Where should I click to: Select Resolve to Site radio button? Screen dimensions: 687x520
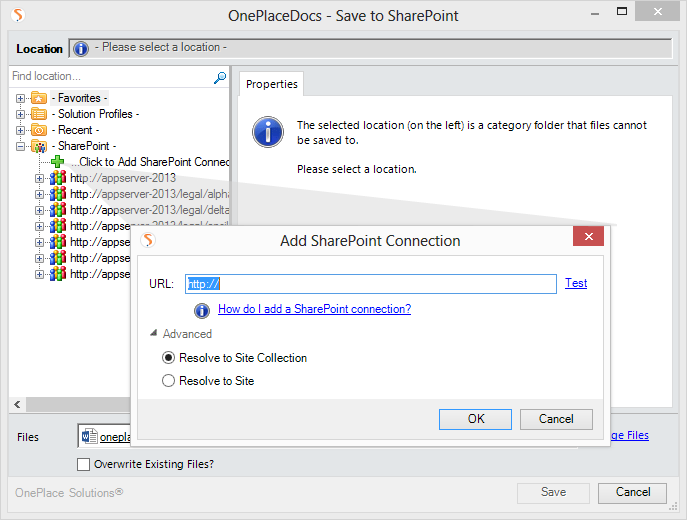pyautogui.click(x=168, y=381)
